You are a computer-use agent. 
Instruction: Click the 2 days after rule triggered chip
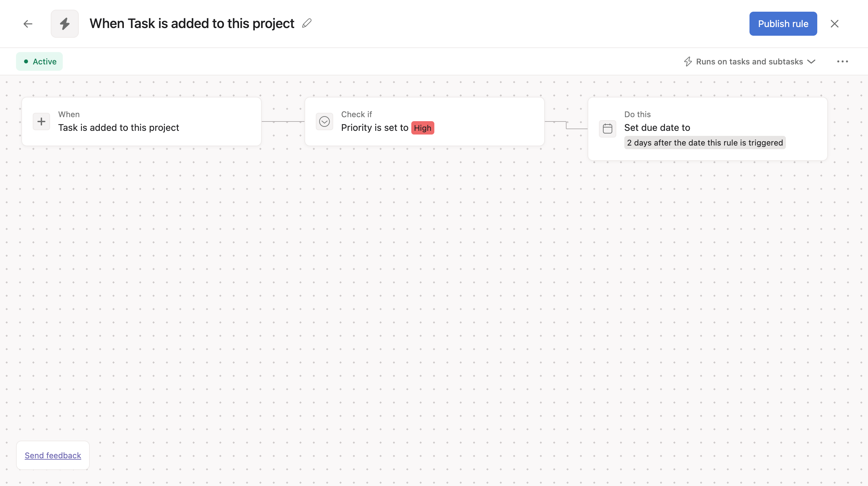point(705,143)
